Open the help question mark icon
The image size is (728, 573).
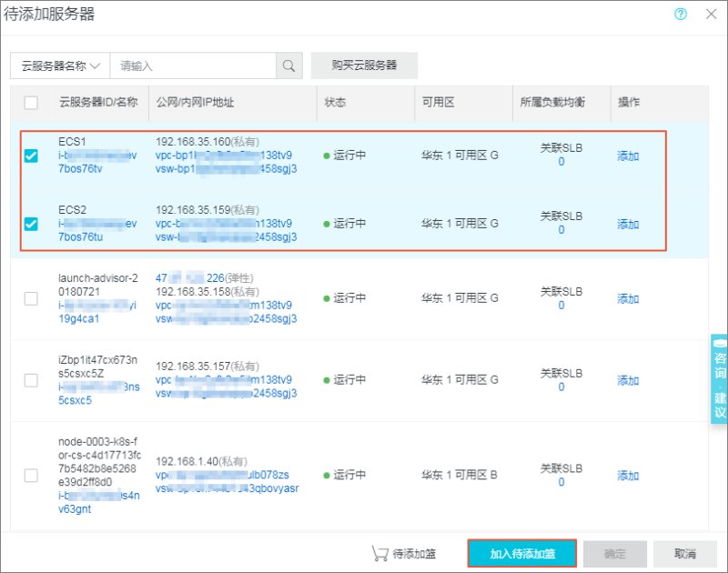pos(681,14)
